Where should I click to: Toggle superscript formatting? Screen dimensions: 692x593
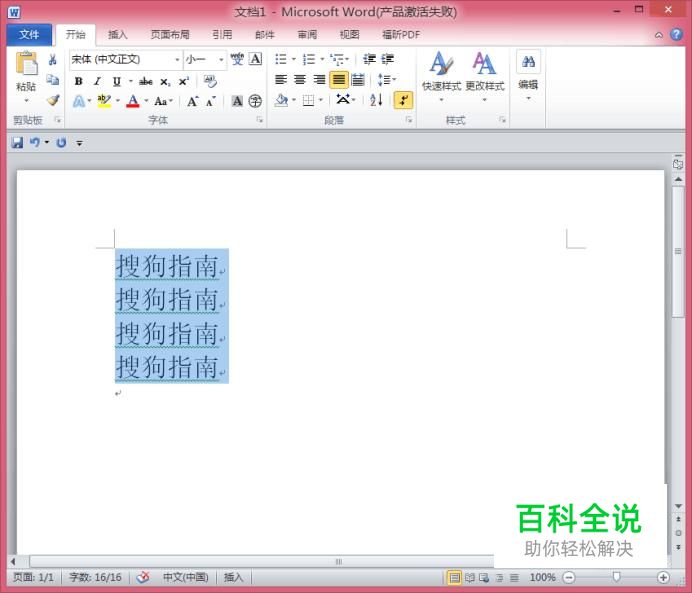point(183,82)
